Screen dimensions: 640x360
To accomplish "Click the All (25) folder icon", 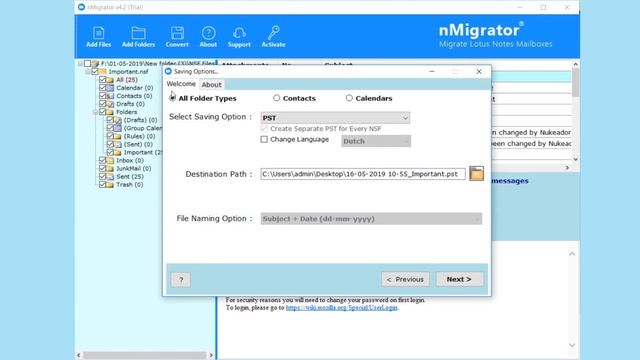I will click(x=110, y=80).
